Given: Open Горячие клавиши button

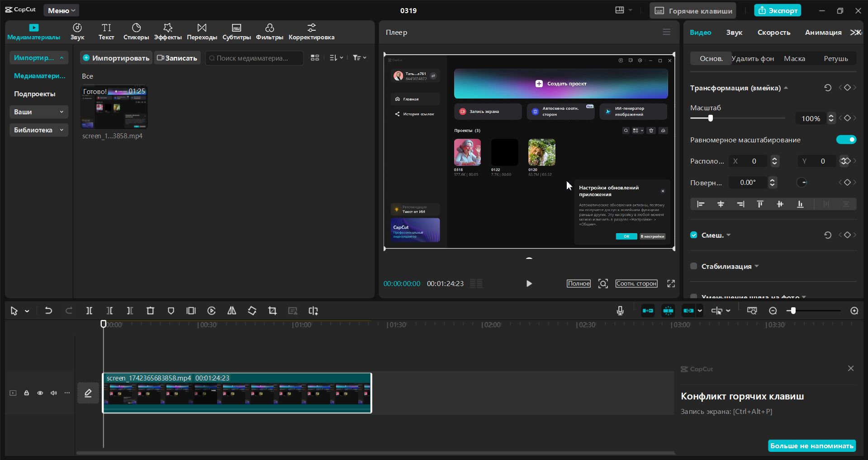Looking at the screenshot, I should [693, 10].
